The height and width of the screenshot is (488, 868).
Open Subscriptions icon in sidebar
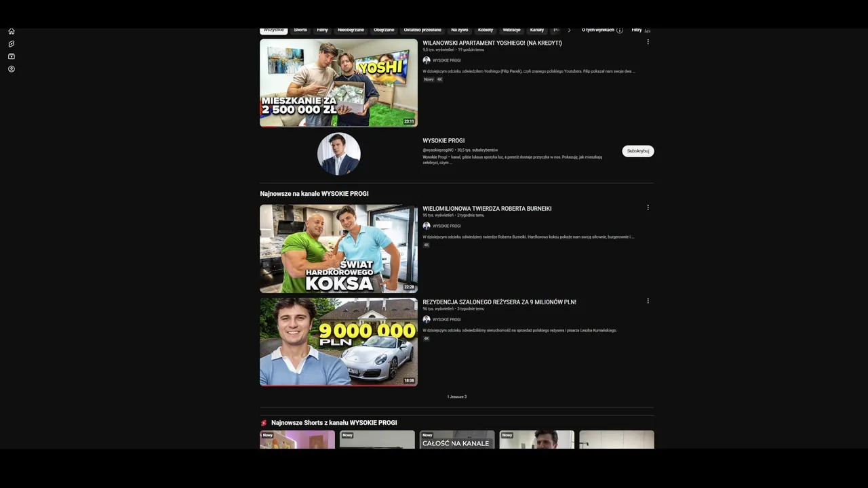tap(12, 56)
